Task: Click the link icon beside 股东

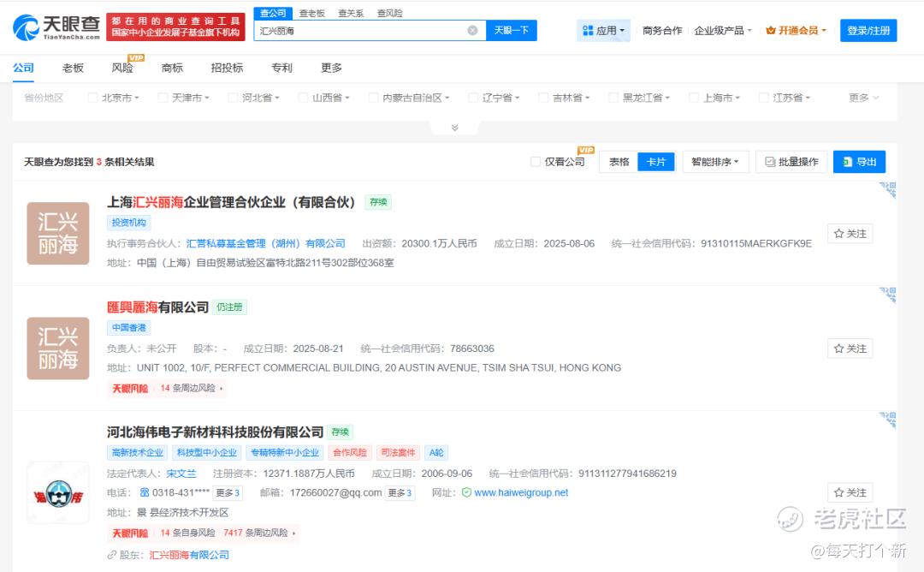Action: coord(111,555)
